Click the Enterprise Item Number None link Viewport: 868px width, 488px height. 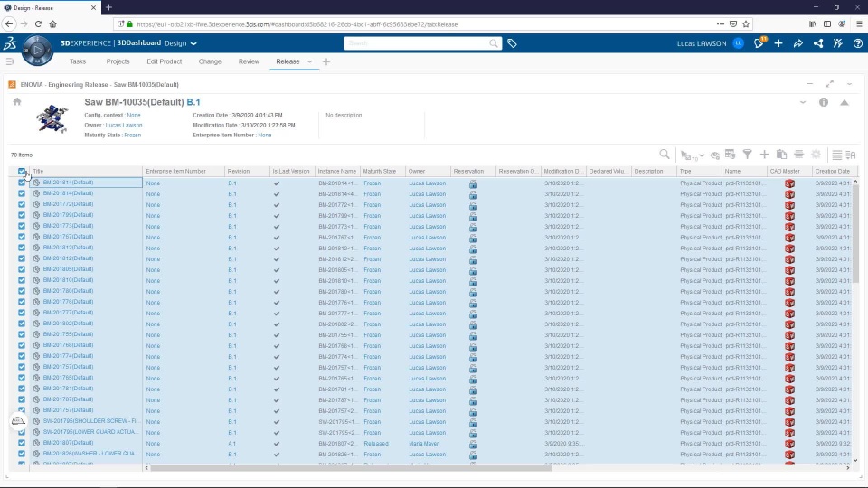click(x=265, y=135)
